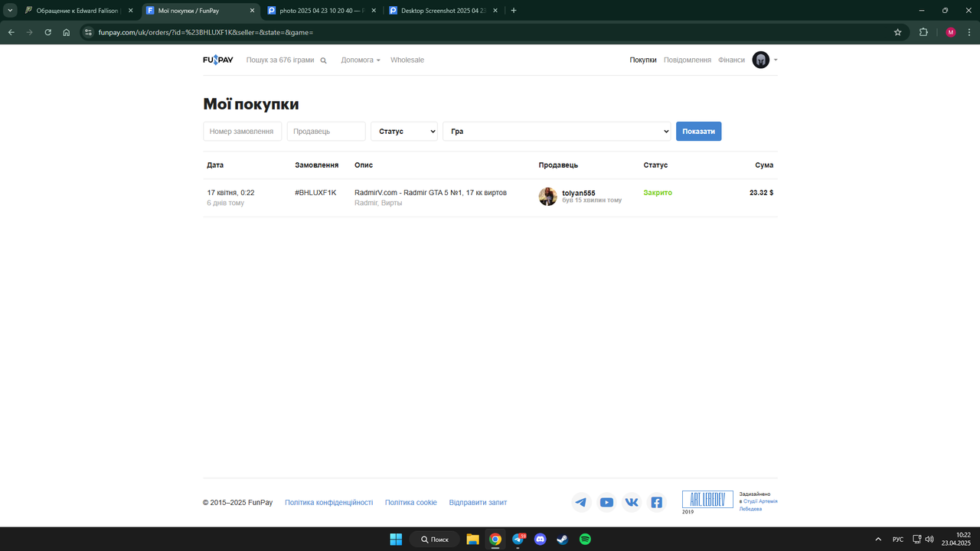980x551 pixels.
Task: Click seller tolyan555 avatar
Action: coord(548,197)
